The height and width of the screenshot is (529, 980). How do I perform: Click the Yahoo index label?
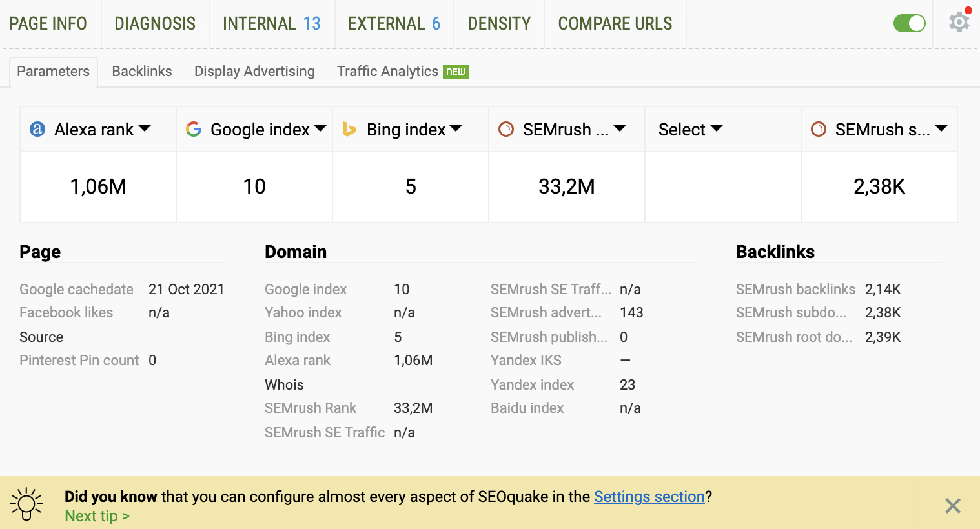coord(303,312)
